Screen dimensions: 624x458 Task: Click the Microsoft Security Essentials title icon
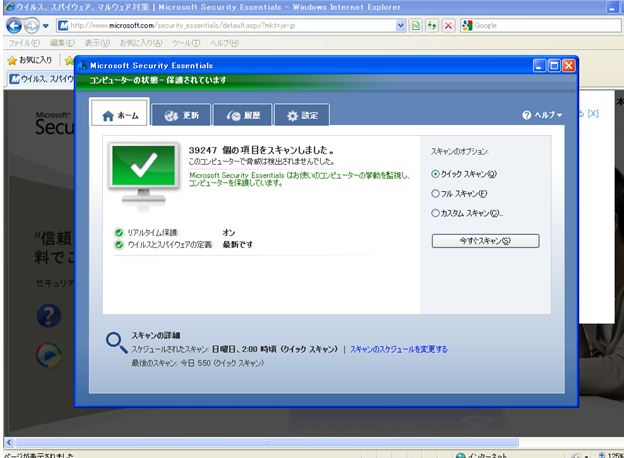[83, 66]
